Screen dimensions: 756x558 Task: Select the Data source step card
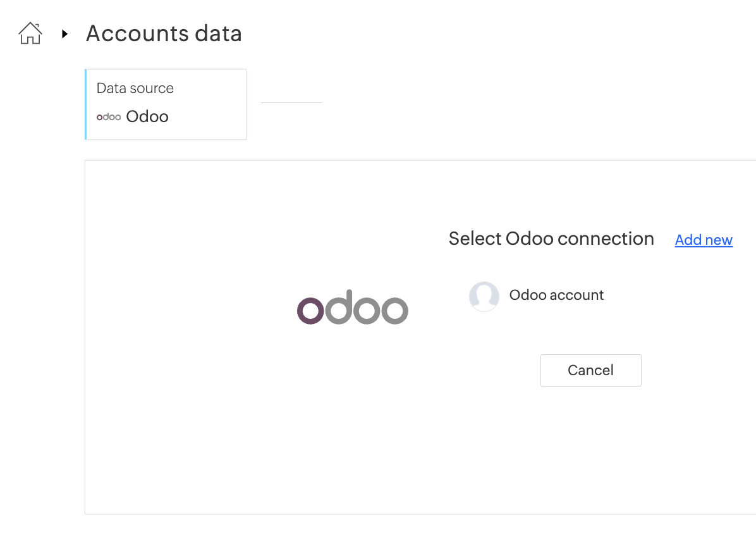[x=166, y=104]
